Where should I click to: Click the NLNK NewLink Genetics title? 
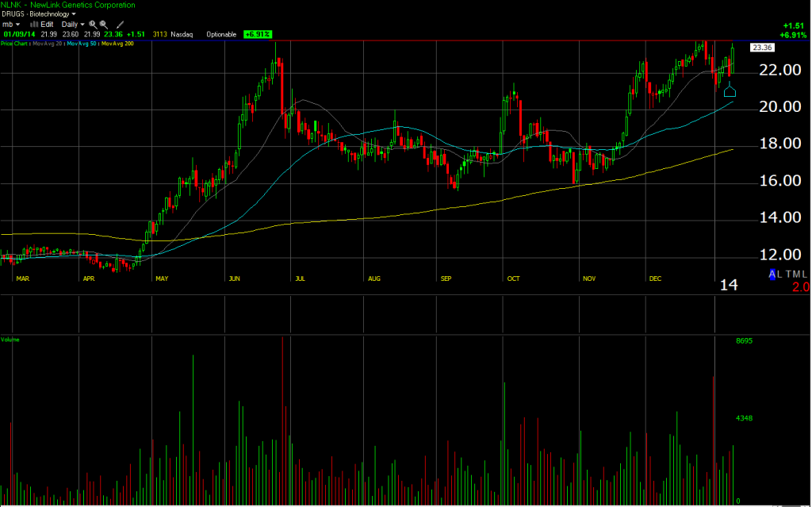tap(68, 5)
